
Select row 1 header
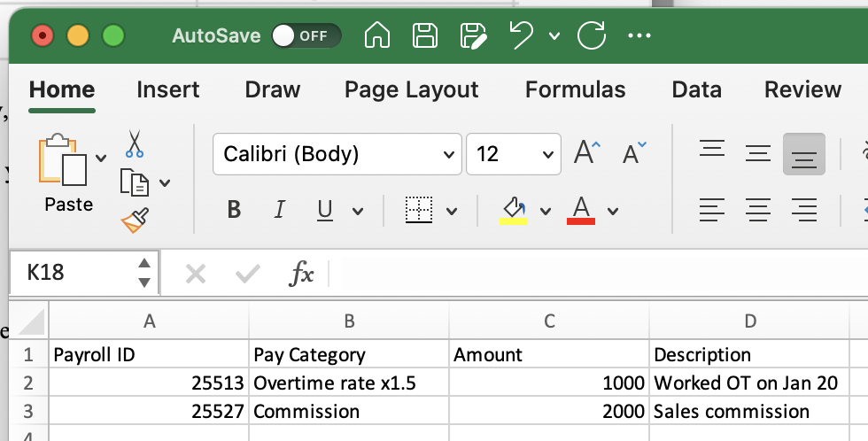click(28, 354)
